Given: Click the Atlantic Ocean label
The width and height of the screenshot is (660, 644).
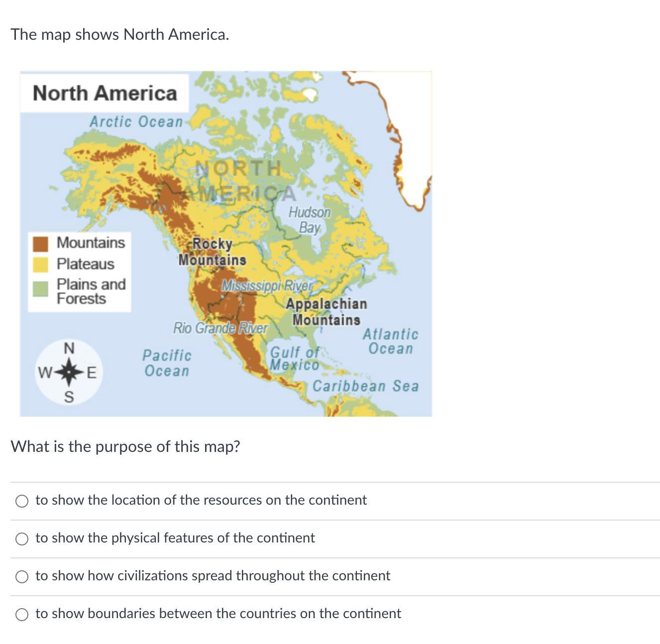Looking at the screenshot, I should tap(391, 341).
